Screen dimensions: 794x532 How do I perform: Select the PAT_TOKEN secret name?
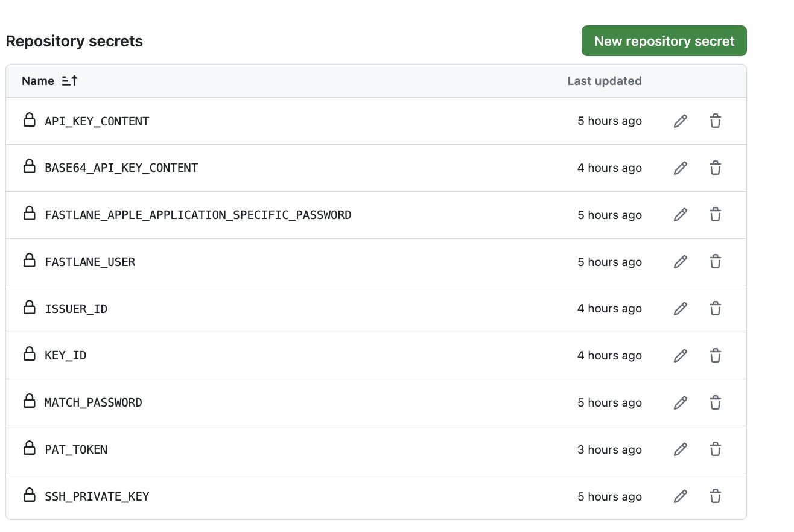[x=76, y=449]
